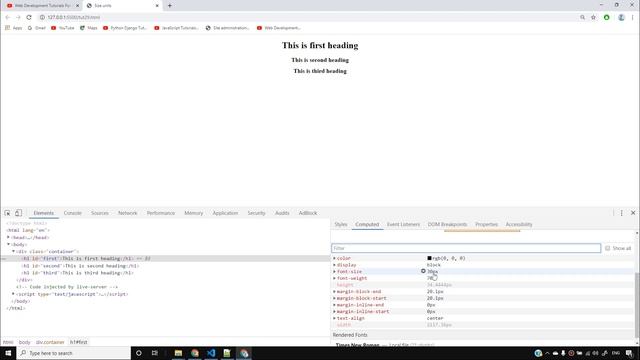The image size is (640, 360).
Task: Expand the font-weight computed property
Action: pyautogui.click(x=334, y=278)
